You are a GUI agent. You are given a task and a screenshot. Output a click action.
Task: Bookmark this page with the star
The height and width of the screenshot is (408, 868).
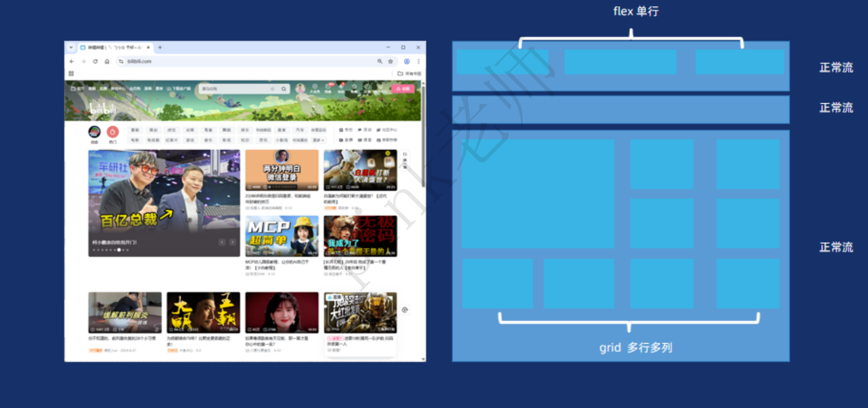(390, 61)
